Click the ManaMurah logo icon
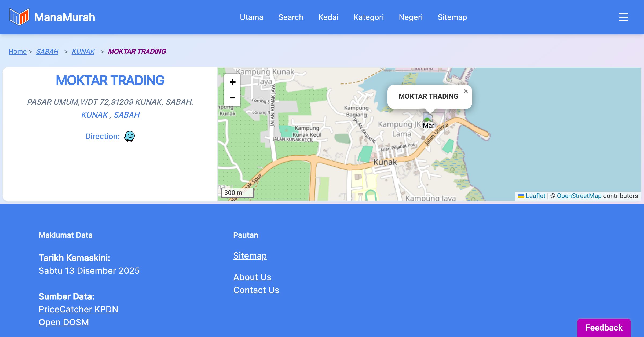 click(x=19, y=17)
